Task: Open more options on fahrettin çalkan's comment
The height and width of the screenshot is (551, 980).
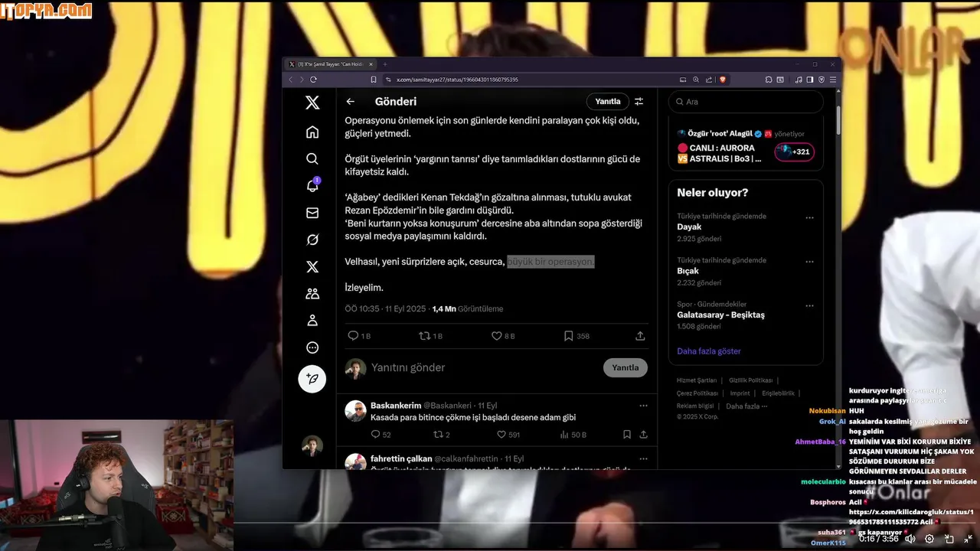Action: coord(643,459)
